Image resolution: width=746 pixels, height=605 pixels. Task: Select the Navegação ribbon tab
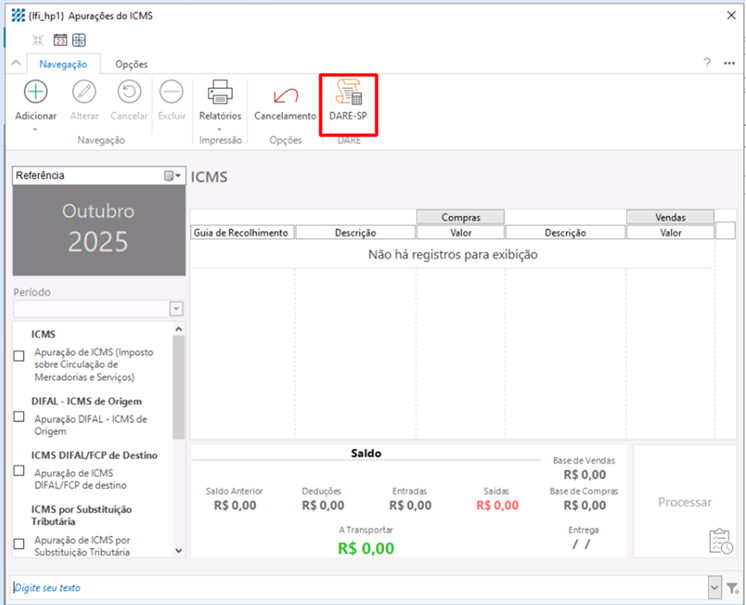[x=63, y=64]
